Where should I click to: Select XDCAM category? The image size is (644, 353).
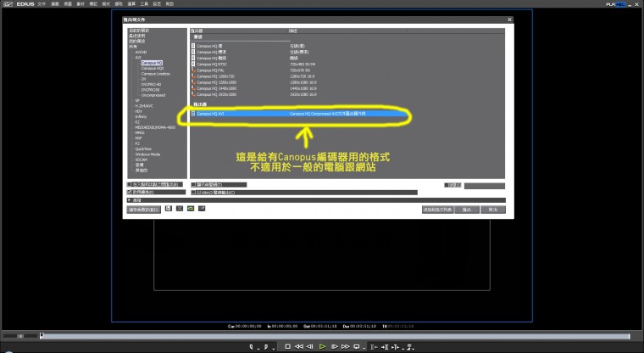[142, 160]
